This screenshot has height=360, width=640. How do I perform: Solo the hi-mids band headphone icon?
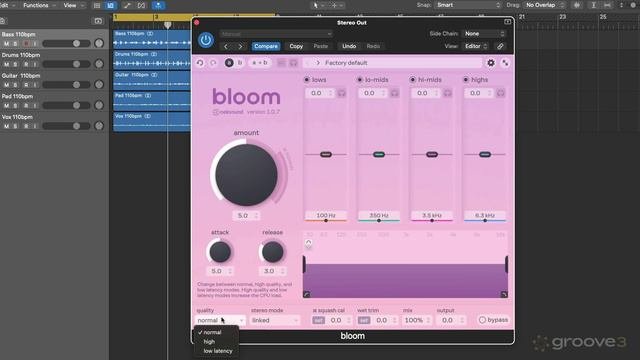447,93
